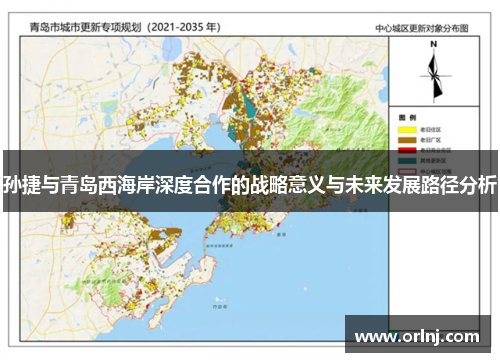Click the N letter above the compass
The image size is (500, 362).
click(x=433, y=44)
